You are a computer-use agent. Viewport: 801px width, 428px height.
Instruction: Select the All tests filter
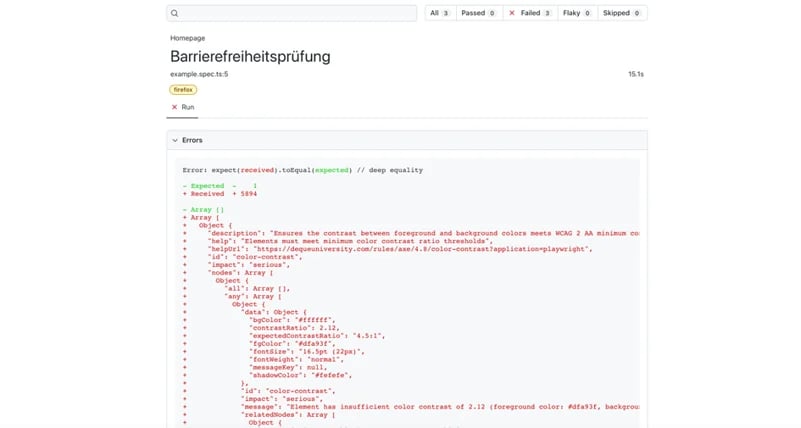(x=439, y=13)
